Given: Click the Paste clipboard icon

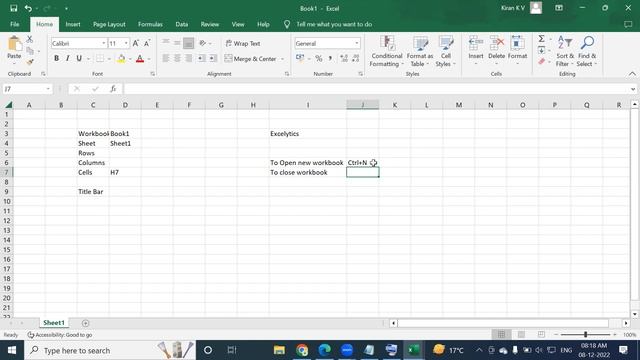Looking at the screenshot, I should (14, 44).
